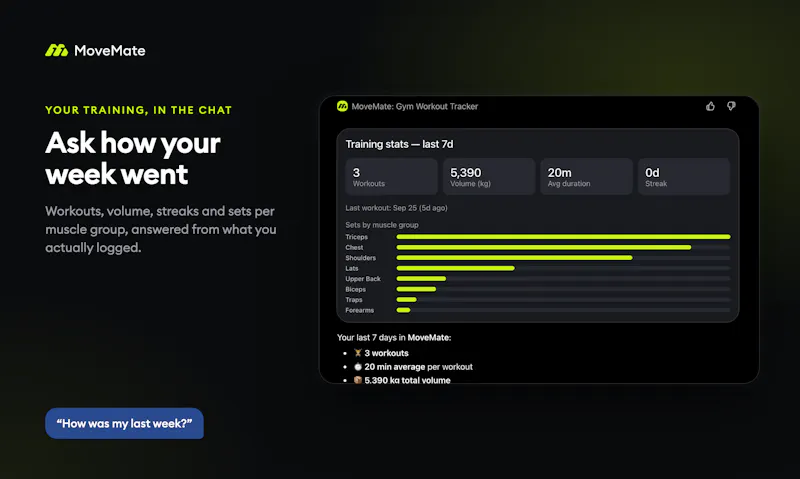This screenshot has width=800, height=479.
Task: Click the Biceps muscle label
Action: 356,289
